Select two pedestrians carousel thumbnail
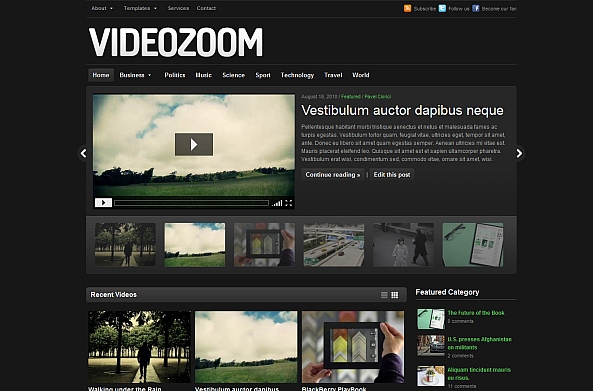The width and height of the screenshot is (593, 391). (x=404, y=244)
